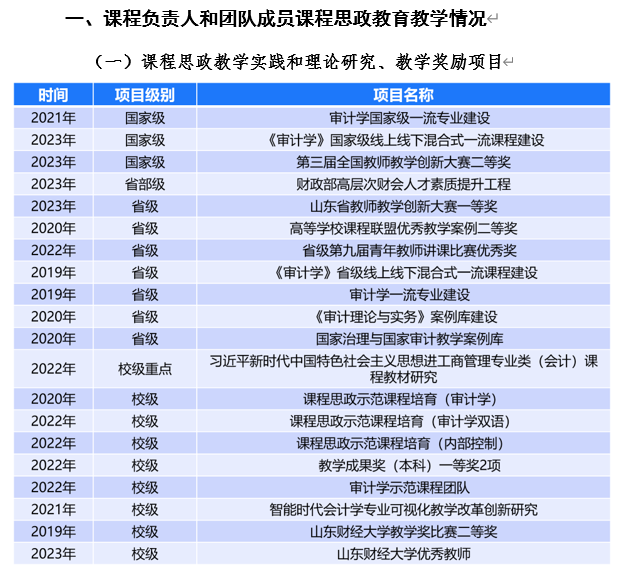The image size is (617, 571).
Task: Select cell 课程思政示范课程培育(审计学)
Action: tap(403, 399)
